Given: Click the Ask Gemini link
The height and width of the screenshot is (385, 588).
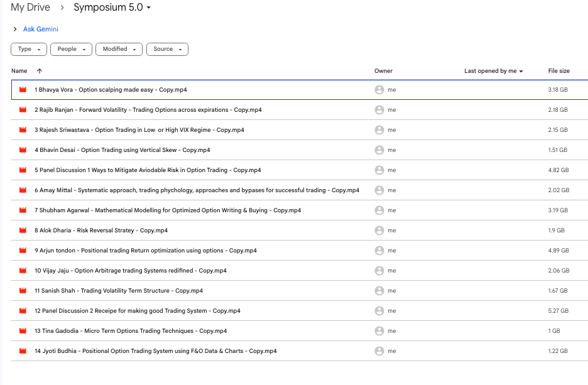Looking at the screenshot, I should pyautogui.click(x=40, y=29).
